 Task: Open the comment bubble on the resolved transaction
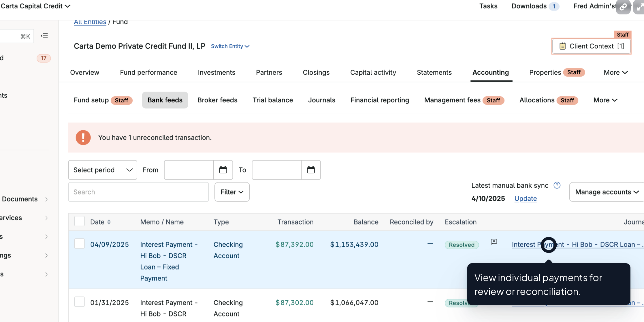(x=494, y=242)
